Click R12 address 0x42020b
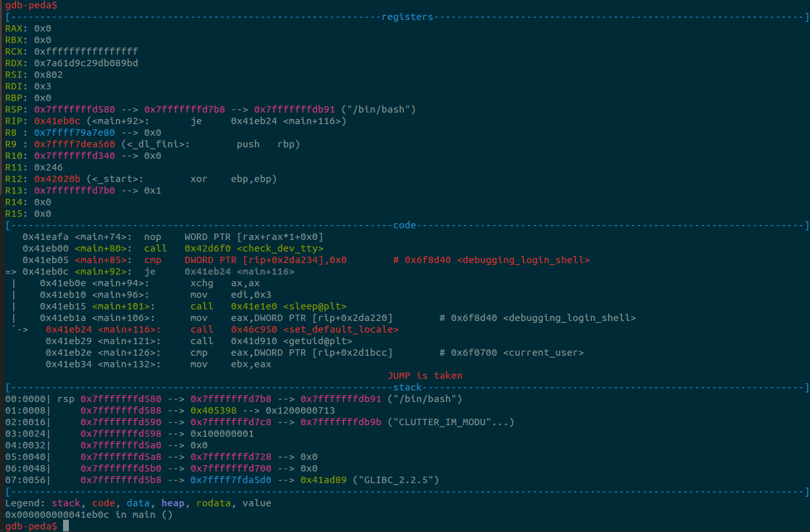Screen dimensions: 810x532 [x=57, y=179]
